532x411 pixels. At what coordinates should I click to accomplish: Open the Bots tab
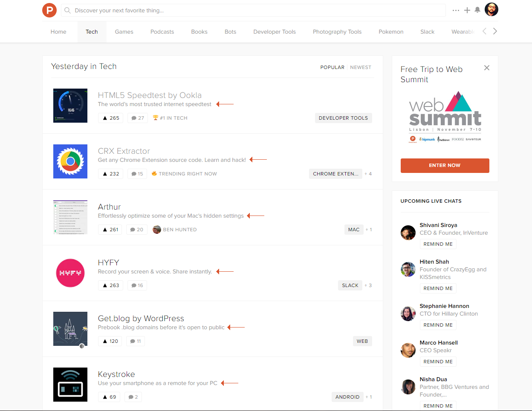(230, 32)
